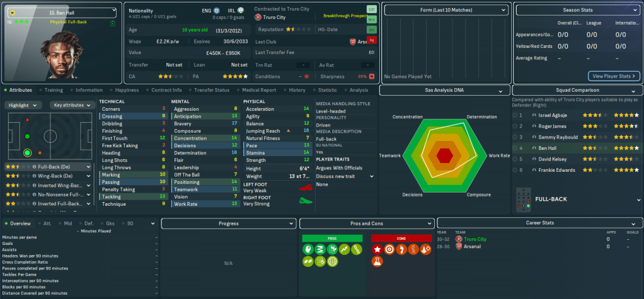644x299 pixels.
Task: Click the View Player Stats button
Action: 614,76
